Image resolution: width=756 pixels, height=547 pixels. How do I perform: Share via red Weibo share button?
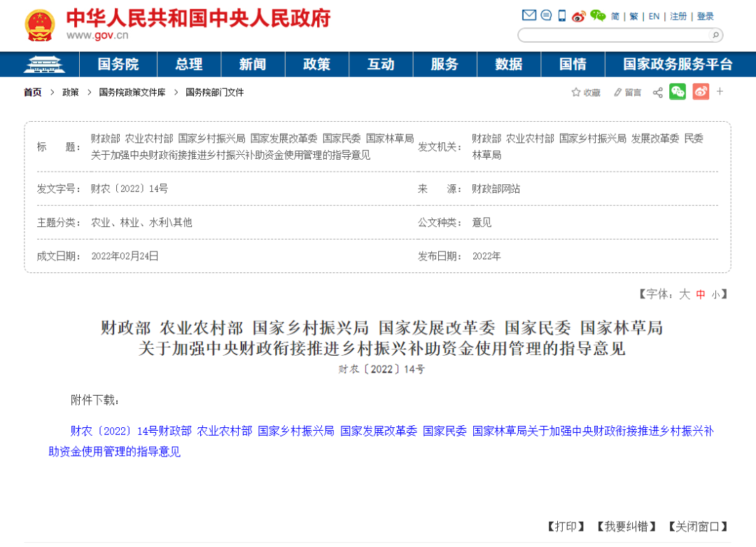pyautogui.click(x=701, y=92)
